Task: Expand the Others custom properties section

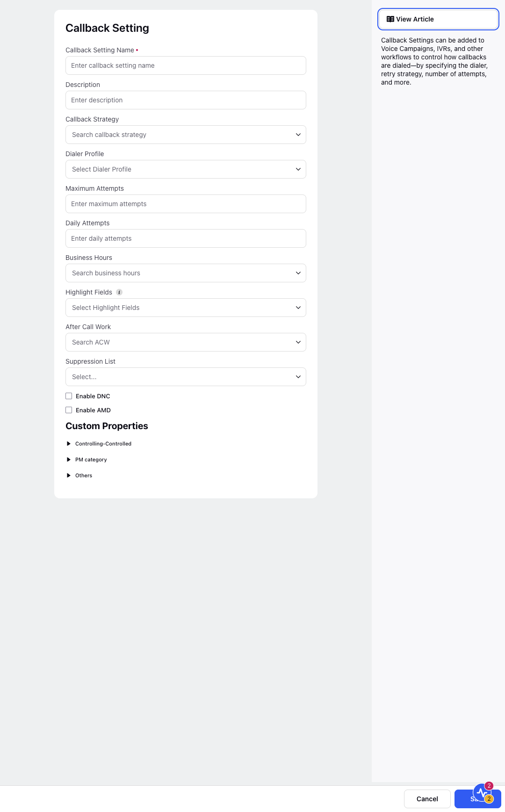Action: [79, 475]
